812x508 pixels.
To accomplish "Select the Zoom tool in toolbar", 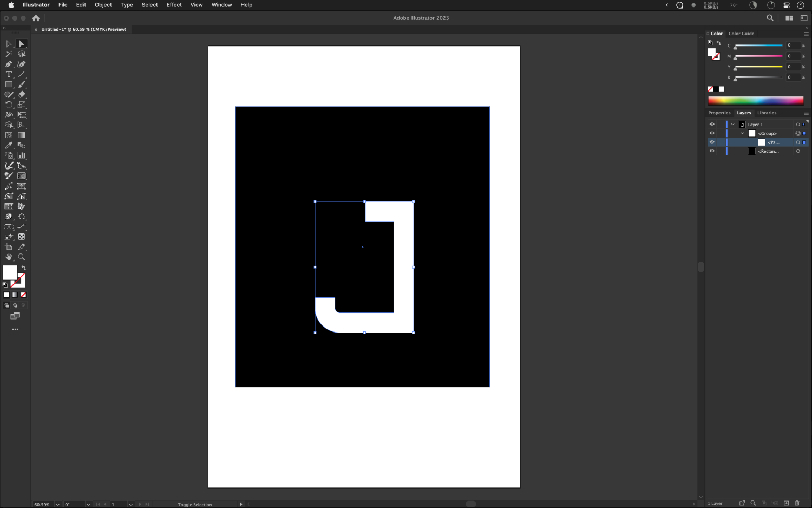I will pyautogui.click(x=22, y=257).
